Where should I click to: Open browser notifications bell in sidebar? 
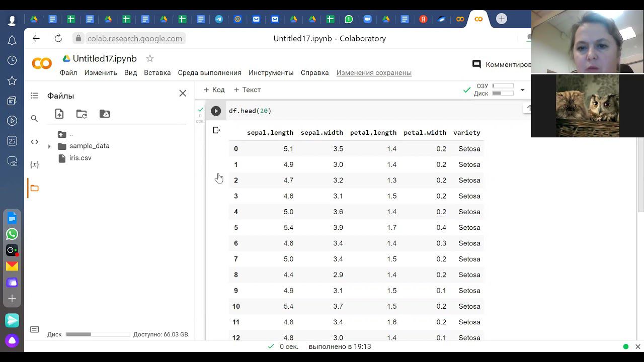click(x=12, y=40)
